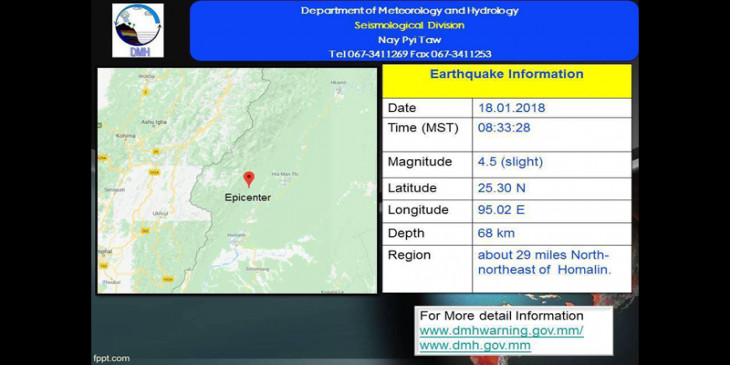Click the DMH logo image
Image resolution: width=730 pixels, height=365 pixels.
pos(138,31)
